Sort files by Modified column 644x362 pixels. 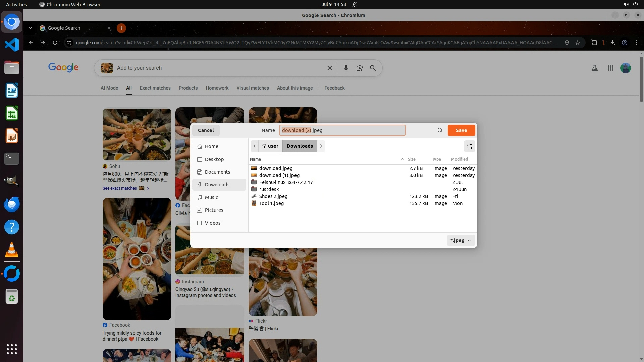pos(459,159)
